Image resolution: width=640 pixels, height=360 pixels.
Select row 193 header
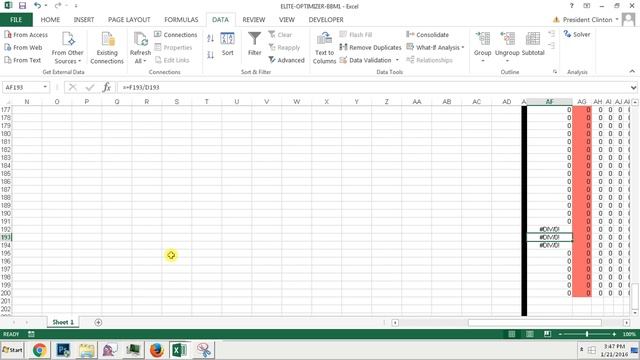point(6,237)
